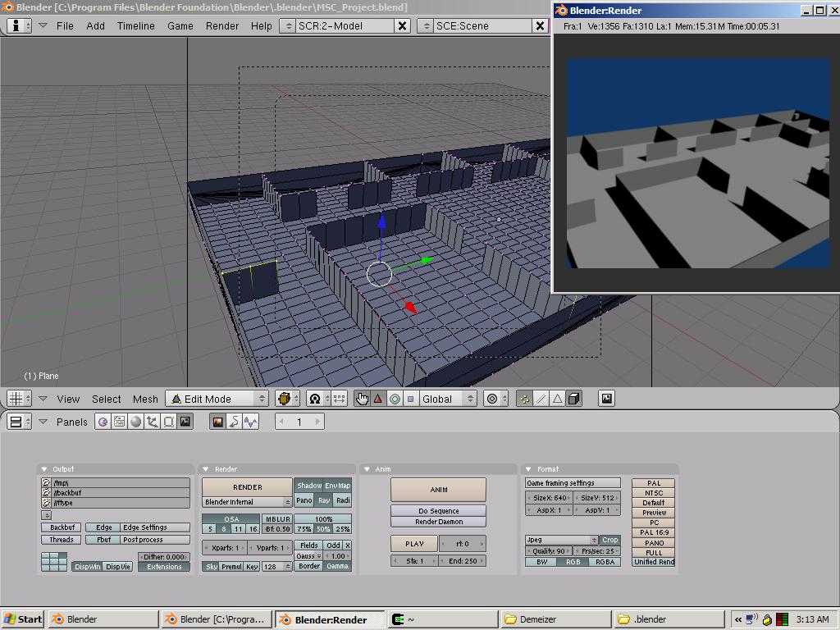
Task: Expand the Jpeg format dropdown
Action: tap(561, 540)
